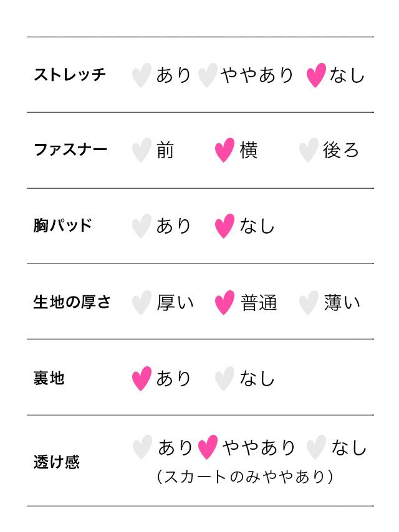Click the ストレッチ row label
Screen dimensions: 399x532
(70, 75)
